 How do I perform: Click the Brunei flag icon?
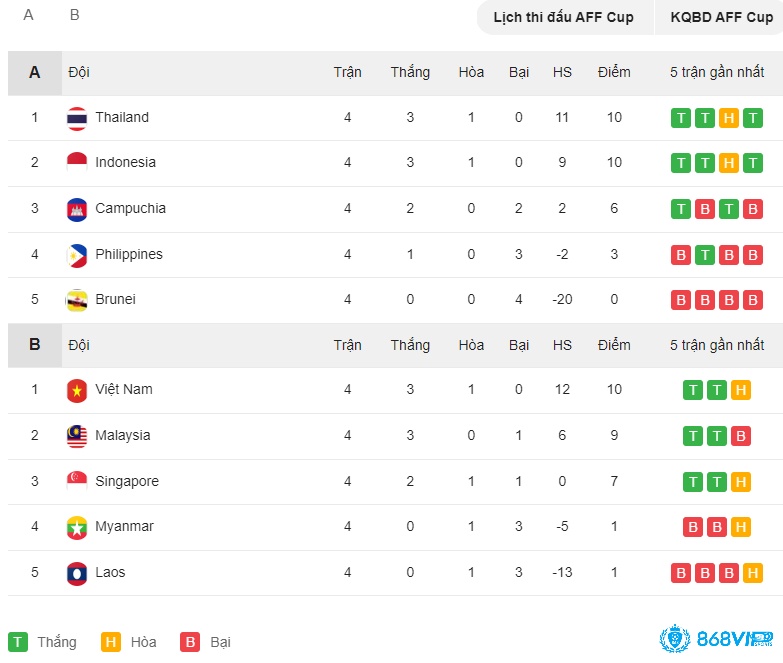77,300
